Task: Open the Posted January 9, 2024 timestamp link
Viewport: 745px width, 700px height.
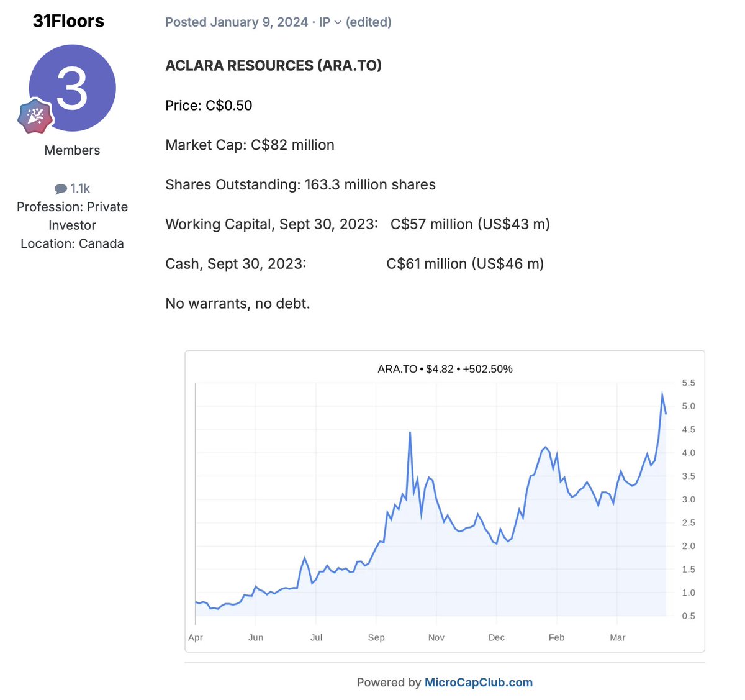Action: pyautogui.click(x=237, y=22)
